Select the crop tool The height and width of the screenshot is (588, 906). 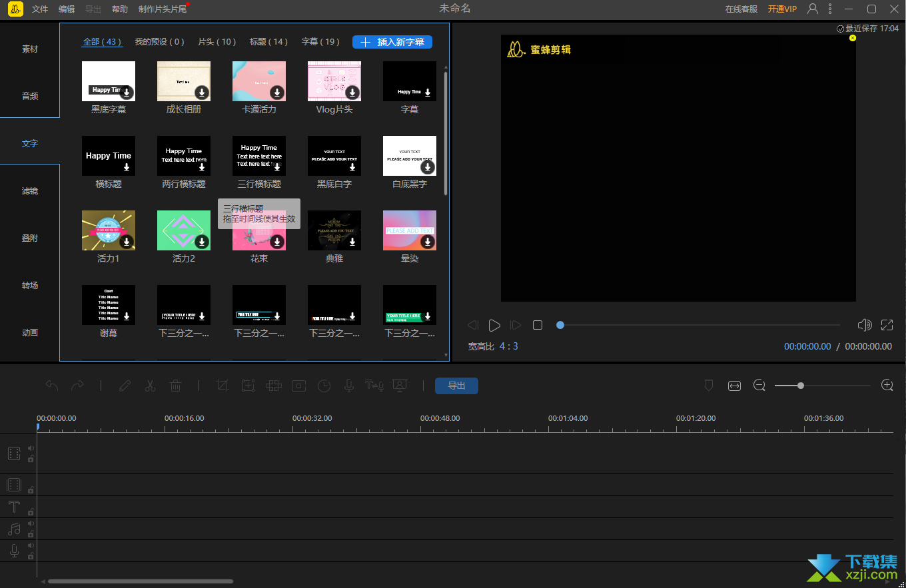(223, 386)
